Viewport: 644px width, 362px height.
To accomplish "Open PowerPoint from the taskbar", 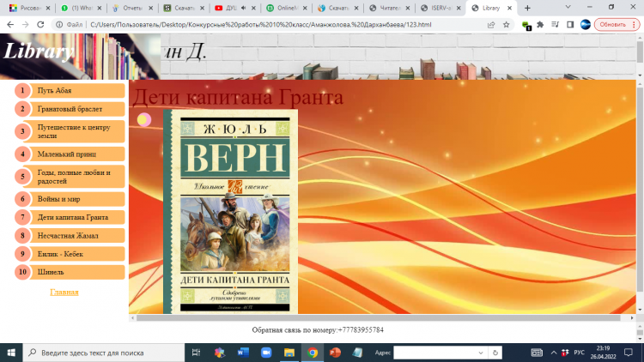I will [x=335, y=353].
